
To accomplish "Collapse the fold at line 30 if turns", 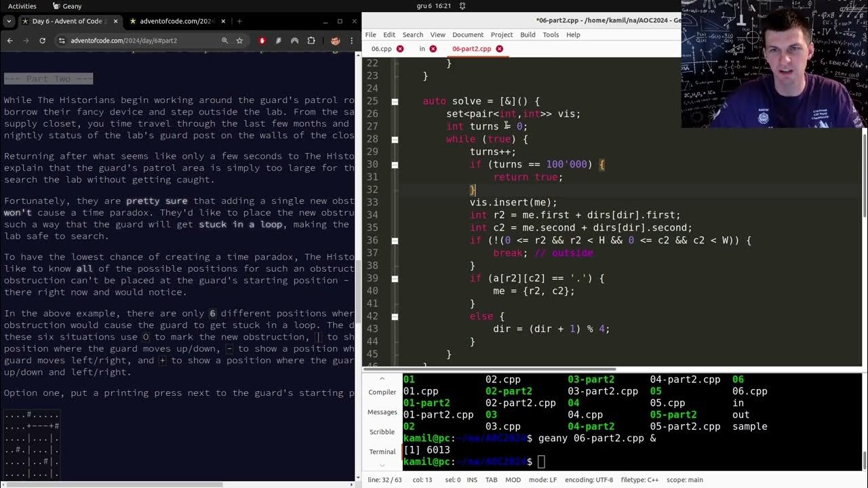I will point(395,165).
